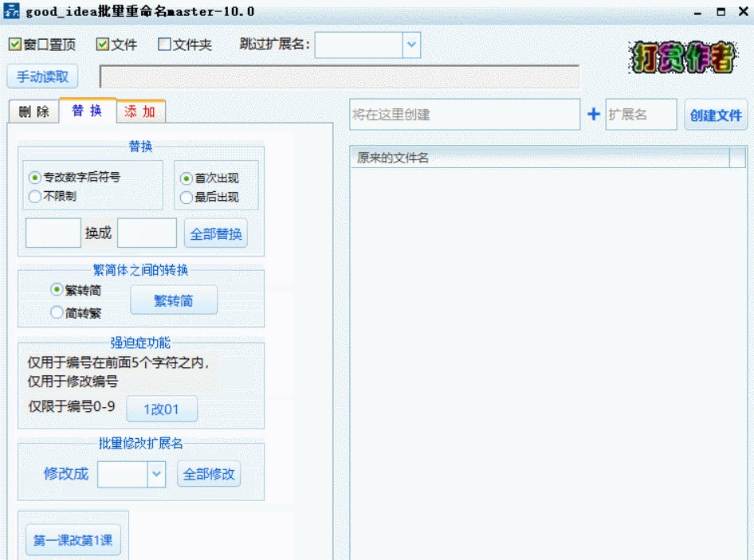Viewport: 754px width, 560px height.
Task: Click the application icon in the title bar
Action: [x=11, y=10]
